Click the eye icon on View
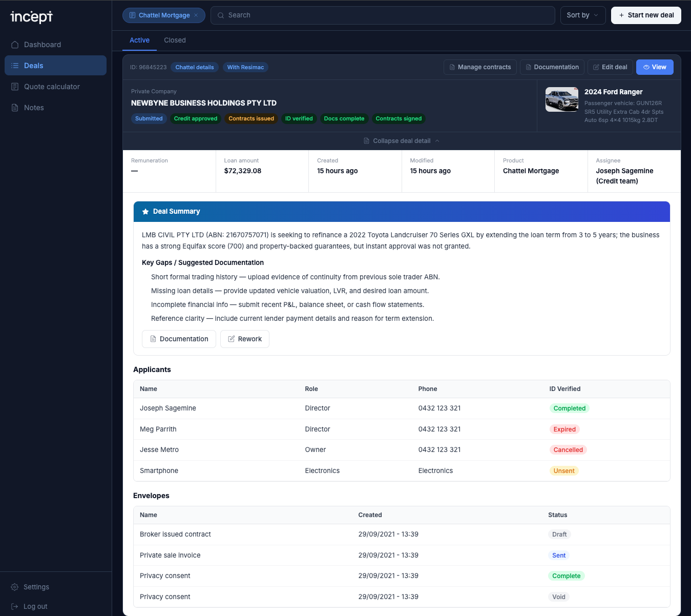The width and height of the screenshot is (691, 616). coord(646,67)
